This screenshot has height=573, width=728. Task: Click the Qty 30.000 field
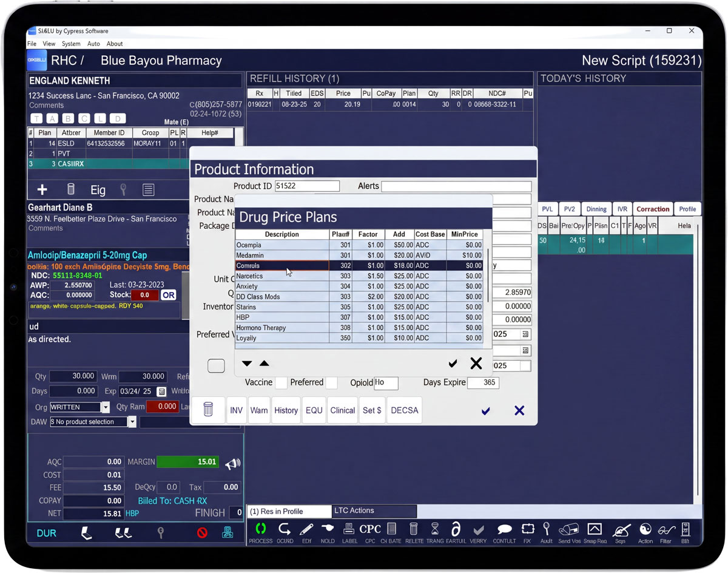[73, 376]
